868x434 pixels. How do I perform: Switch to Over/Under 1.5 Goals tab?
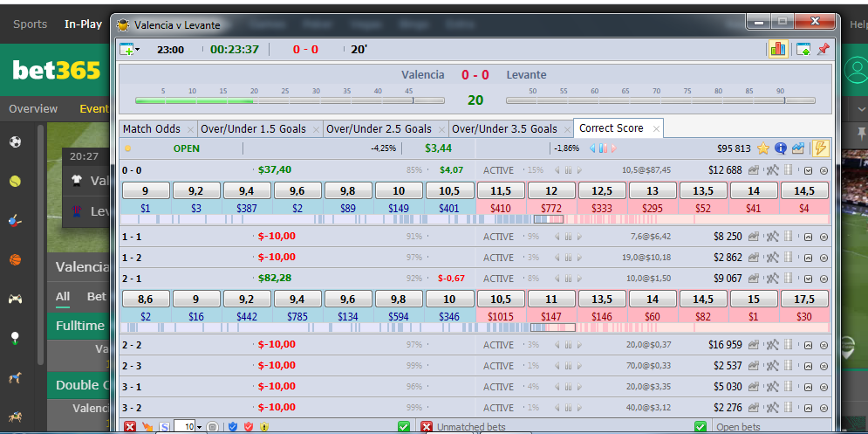tap(253, 129)
